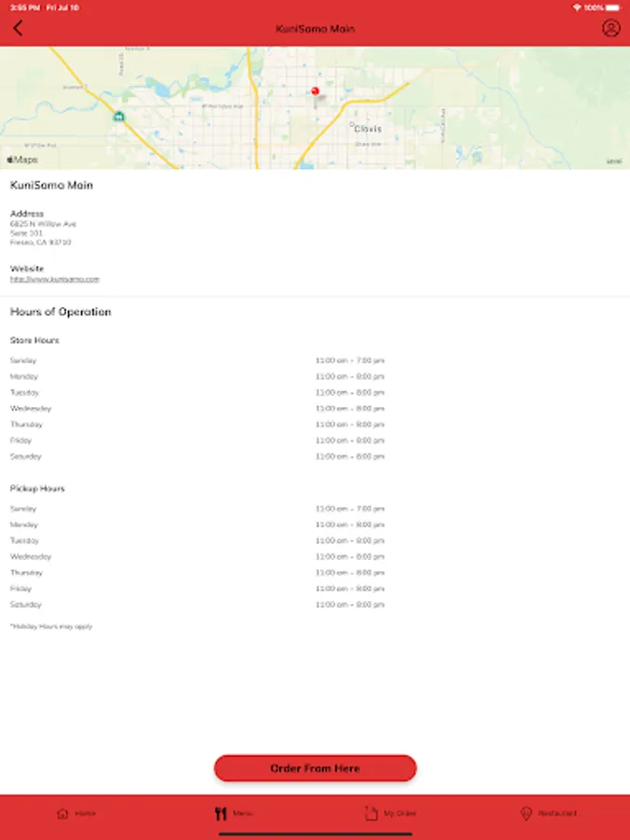Click the battery indicator in status bar
This screenshot has height=840, width=630.
(613, 7)
